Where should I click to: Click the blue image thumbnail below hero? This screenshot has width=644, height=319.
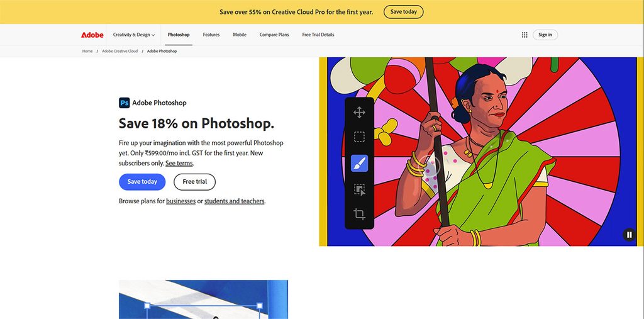coord(203,299)
